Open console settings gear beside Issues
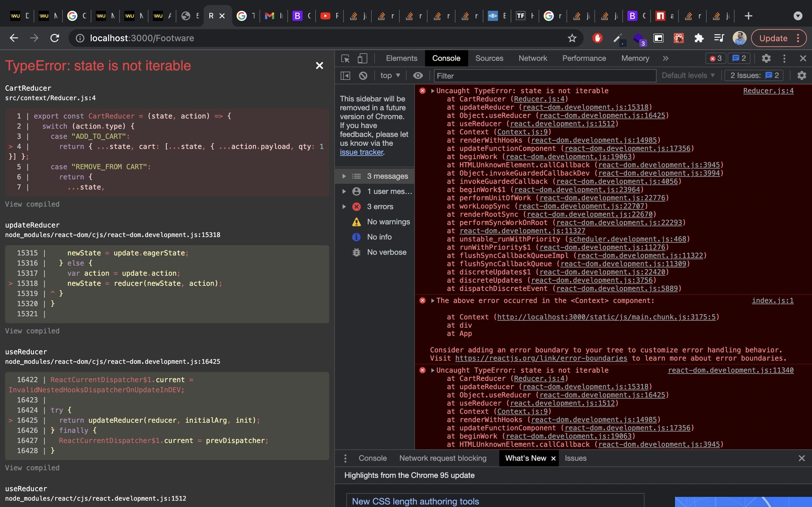The image size is (812, 507). (802, 76)
